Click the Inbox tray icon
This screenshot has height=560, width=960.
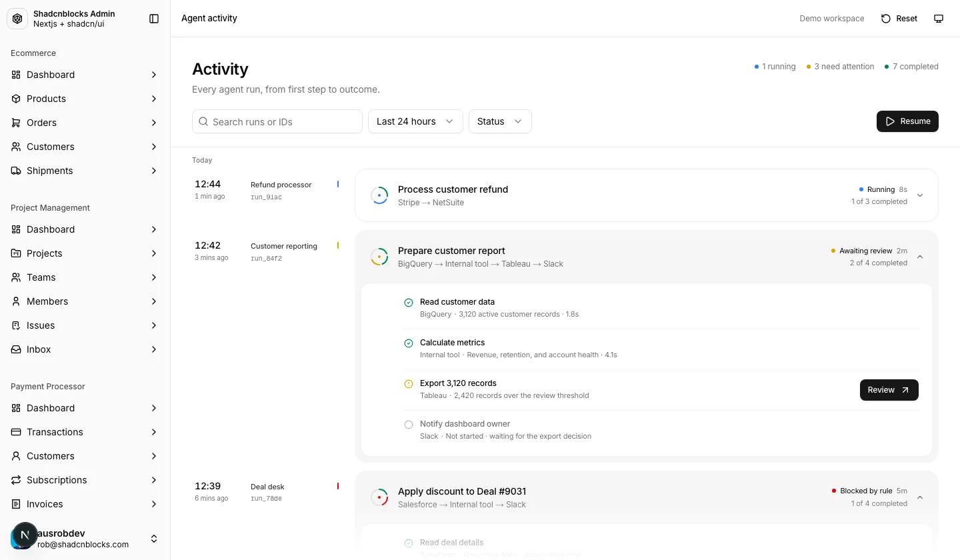(x=16, y=349)
